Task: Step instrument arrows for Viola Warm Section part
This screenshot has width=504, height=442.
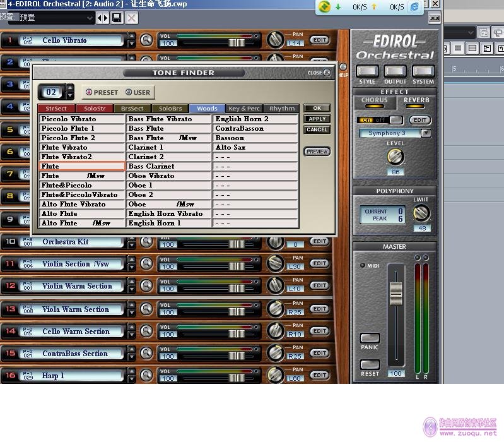Action: coord(131,309)
